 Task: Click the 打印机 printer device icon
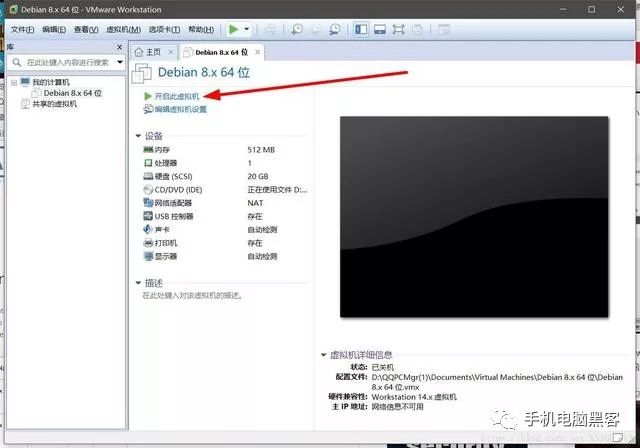[148, 243]
